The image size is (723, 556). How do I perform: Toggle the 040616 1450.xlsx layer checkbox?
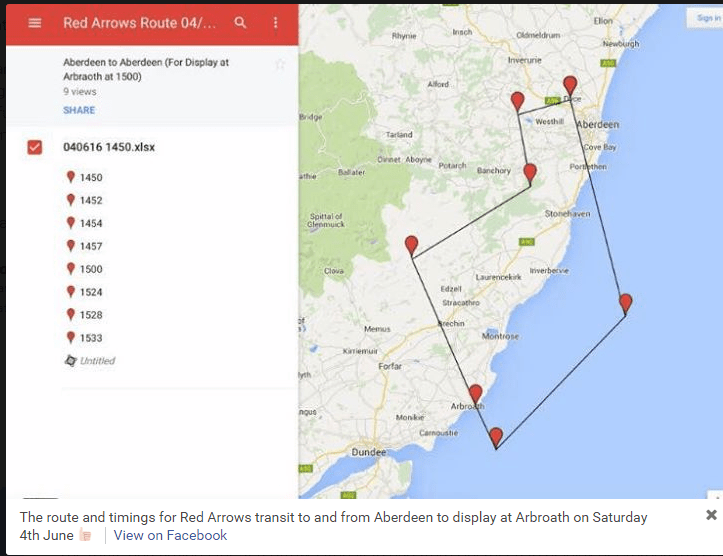[35, 147]
